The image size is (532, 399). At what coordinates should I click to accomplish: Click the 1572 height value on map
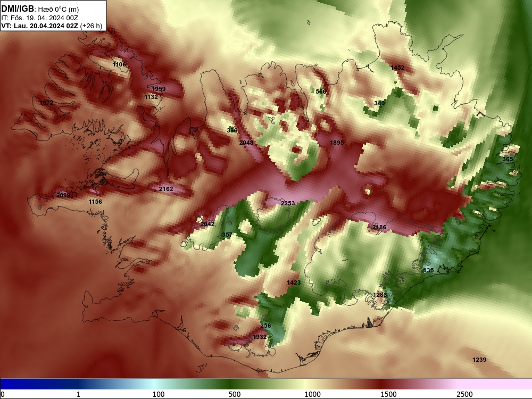coord(46,103)
